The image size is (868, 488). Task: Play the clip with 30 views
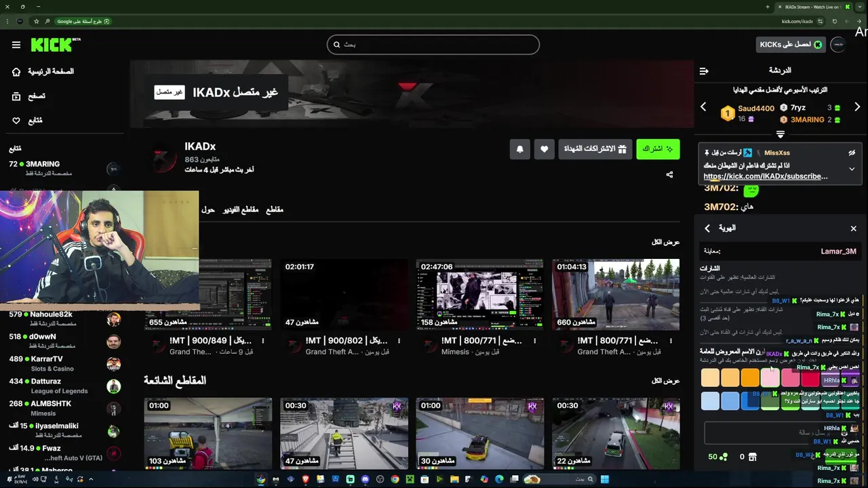tap(479, 434)
